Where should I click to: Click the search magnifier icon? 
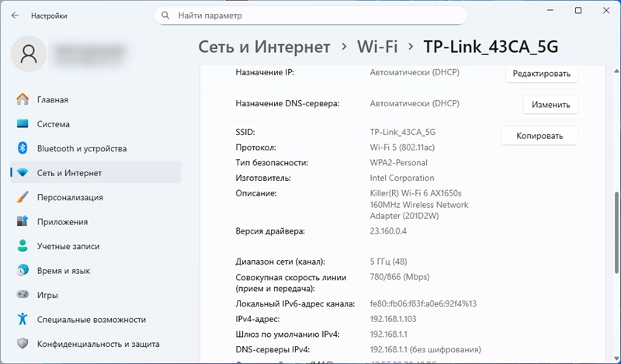pos(165,16)
